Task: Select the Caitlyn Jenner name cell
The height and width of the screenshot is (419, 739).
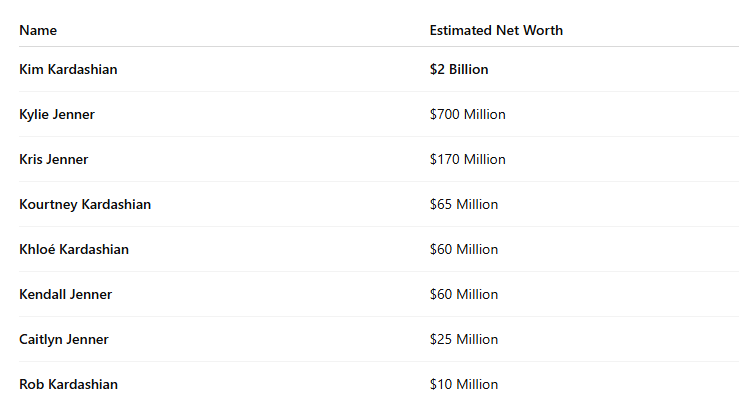Action: (64, 340)
